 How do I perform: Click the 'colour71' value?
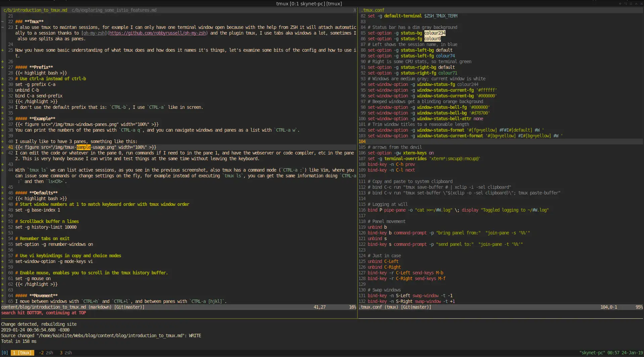(x=448, y=73)
